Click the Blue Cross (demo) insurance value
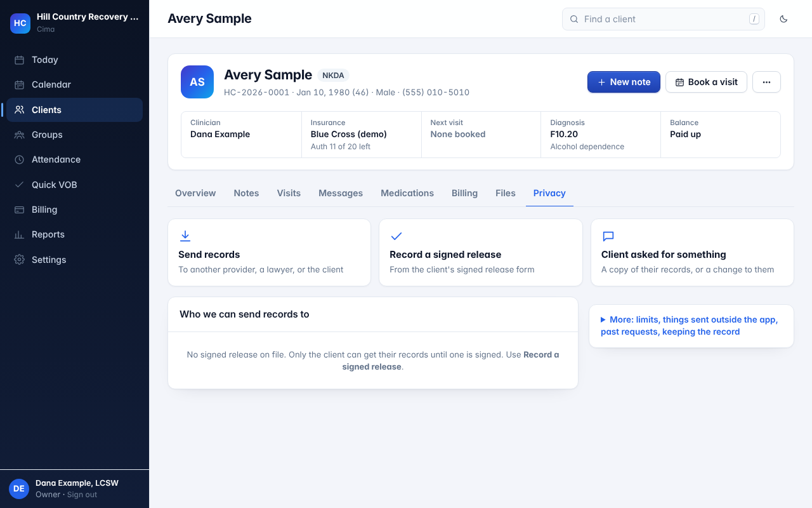Image resolution: width=812 pixels, height=508 pixels. coord(349,134)
